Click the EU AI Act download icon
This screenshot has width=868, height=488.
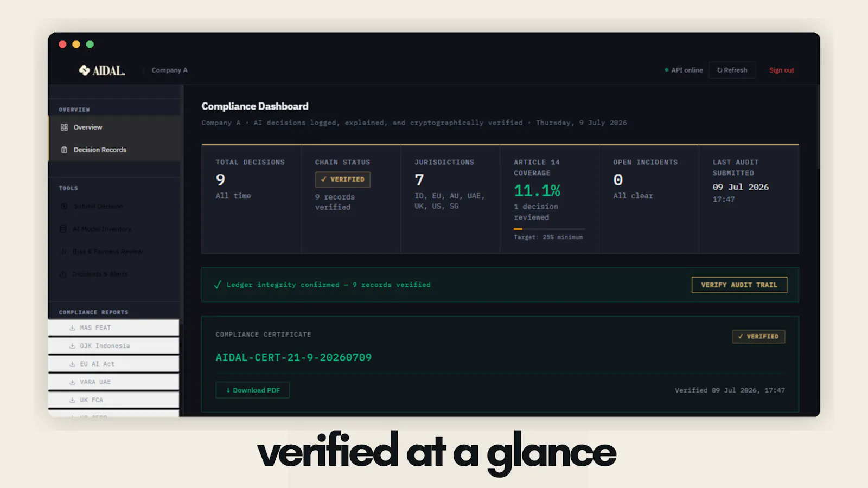pos(72,364)
